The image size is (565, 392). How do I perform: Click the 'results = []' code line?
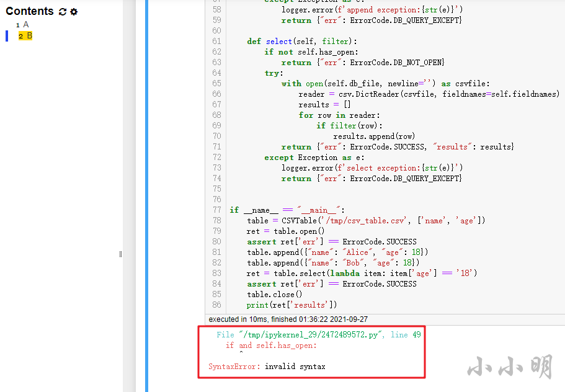pos(324,105)
